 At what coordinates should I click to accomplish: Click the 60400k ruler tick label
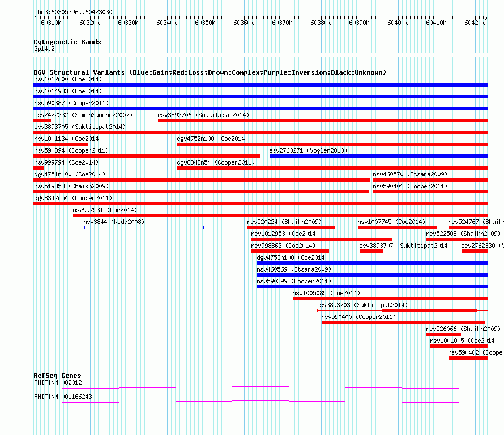coord(398,23)
